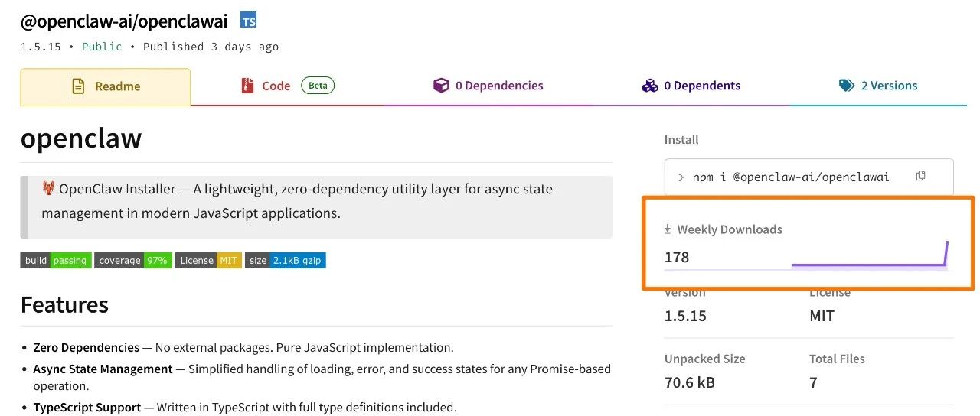980x416 pixels.
Task: Click the size 2.1kB gzip badge
Action: pos(286,261)
